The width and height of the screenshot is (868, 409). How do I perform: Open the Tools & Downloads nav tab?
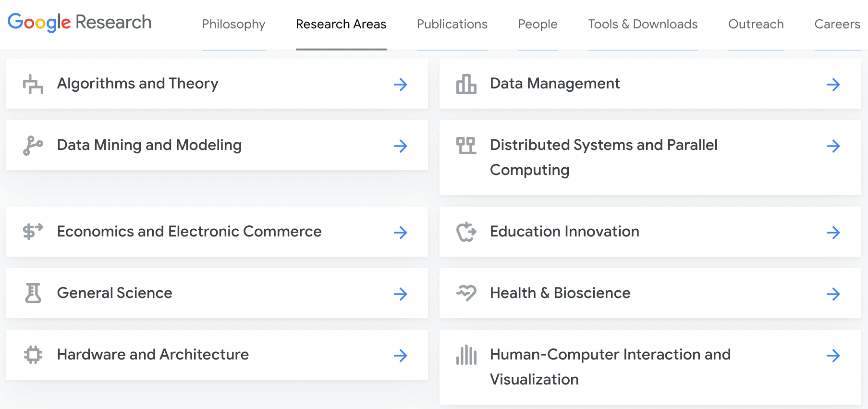(643, 24)
